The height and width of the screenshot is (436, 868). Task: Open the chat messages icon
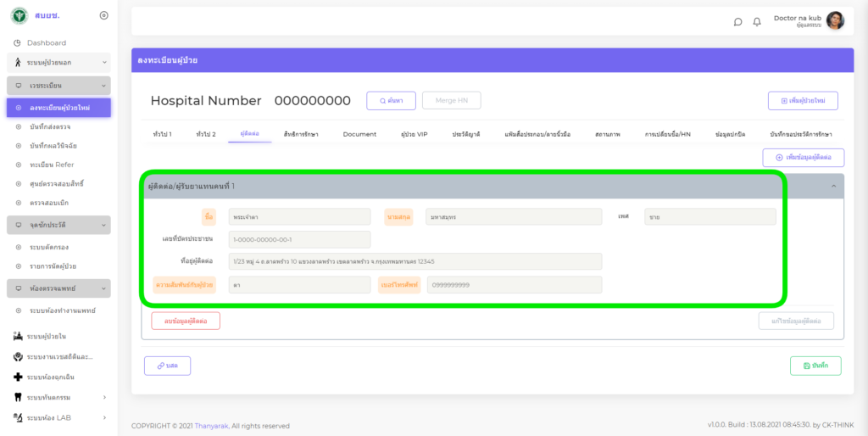coord(737,21)
